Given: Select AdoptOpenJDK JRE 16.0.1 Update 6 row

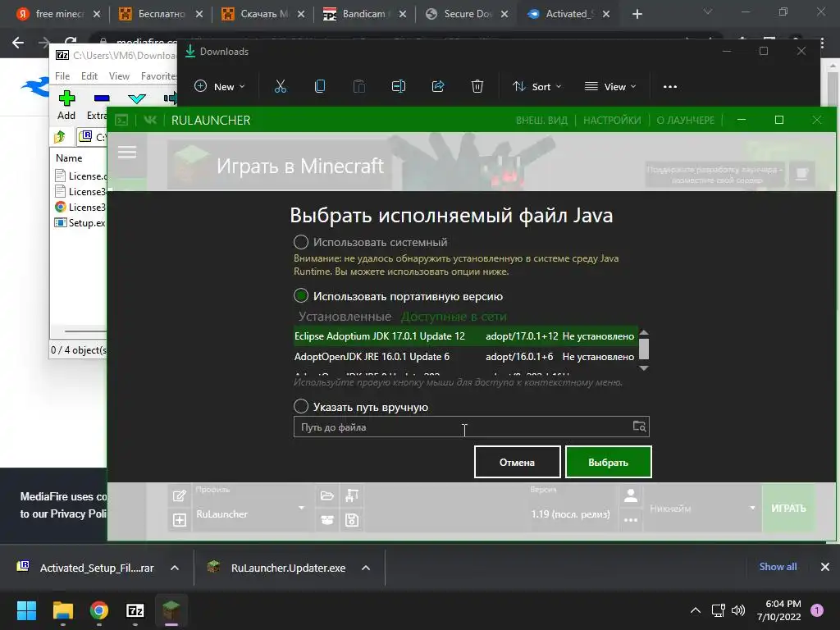Looking at the screenshot, I should pyautogui.click(x=466, y=357).
